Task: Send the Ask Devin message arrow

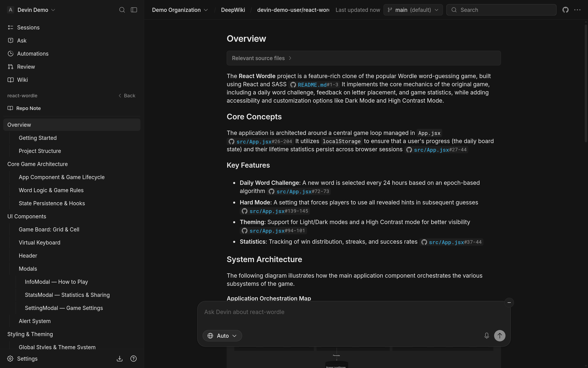Action: pos(500,336)
